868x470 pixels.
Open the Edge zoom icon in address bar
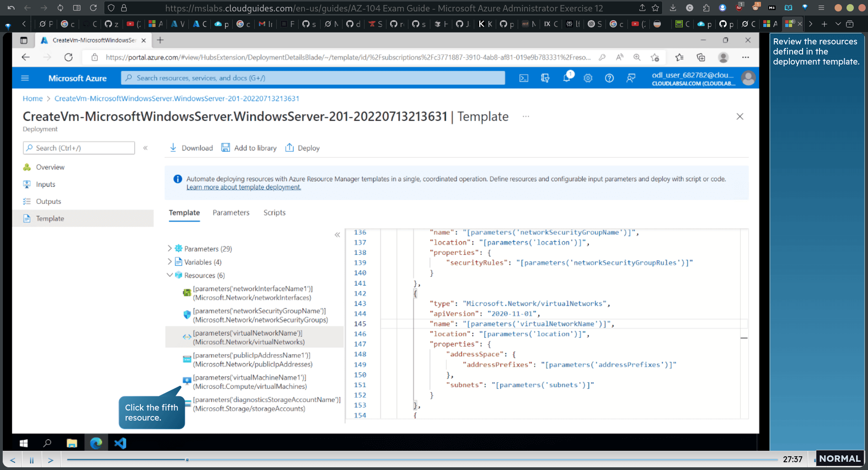pos(637,57)
